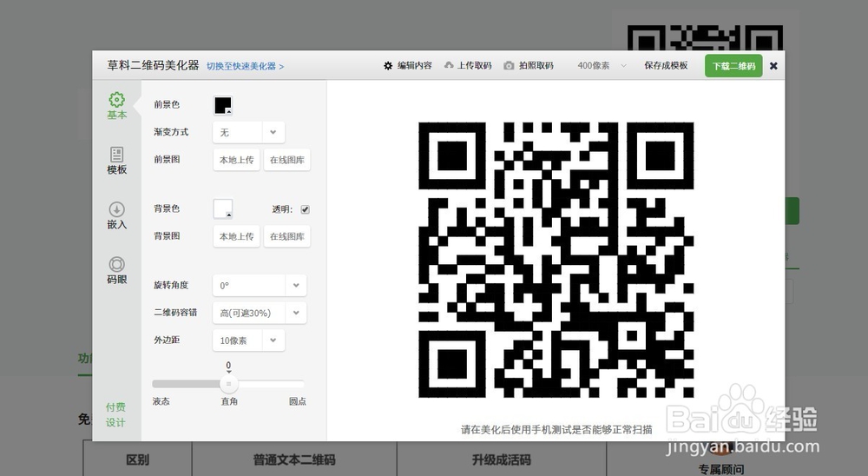Expand the 400像素 size dropdown

(602, 66)
